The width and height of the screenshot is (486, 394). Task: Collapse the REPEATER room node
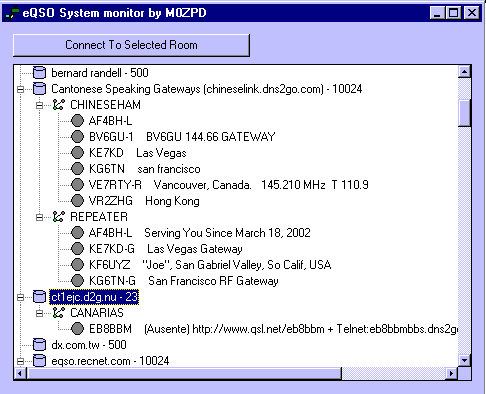pyautogui.click(x=39, y=217)
